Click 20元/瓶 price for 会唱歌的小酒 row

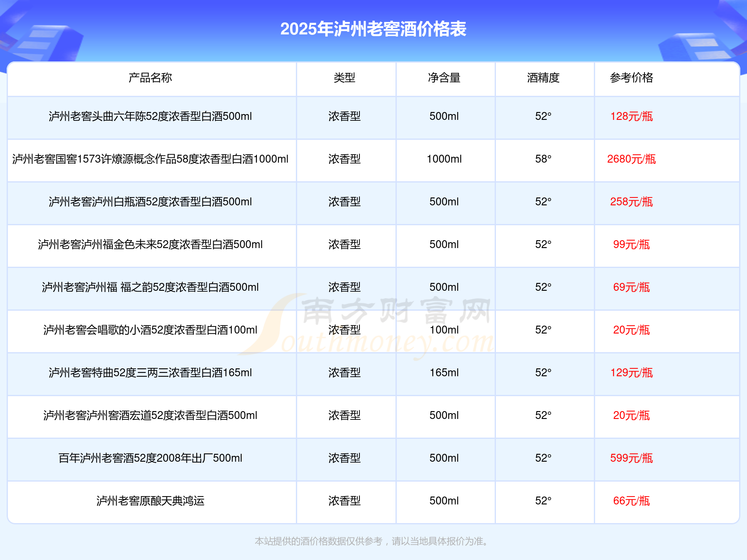[632, 330]
